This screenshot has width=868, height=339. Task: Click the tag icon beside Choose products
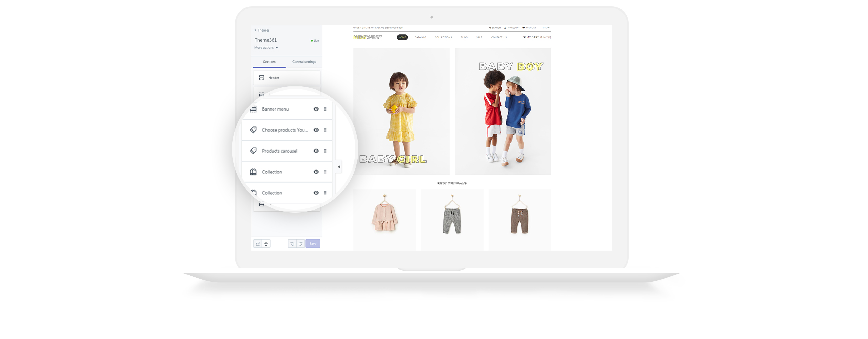pyautogui.click(x=253, y=130)
